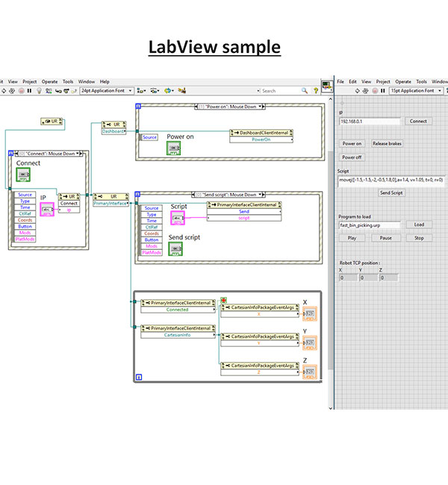Click Step Into icon in diagram toolbar
This screenshot has width=448, height=485.
click(x=58, y=90)
